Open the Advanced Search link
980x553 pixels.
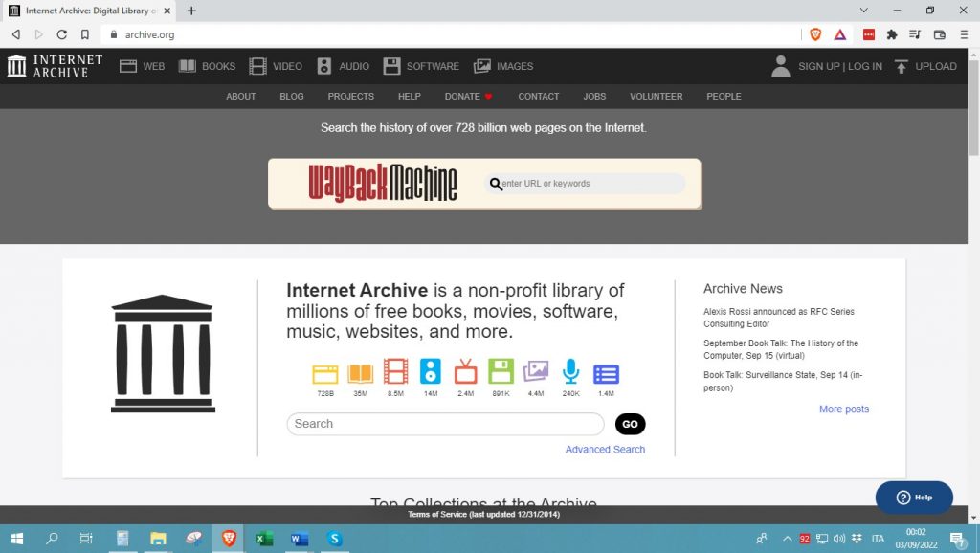pos(605,449)
